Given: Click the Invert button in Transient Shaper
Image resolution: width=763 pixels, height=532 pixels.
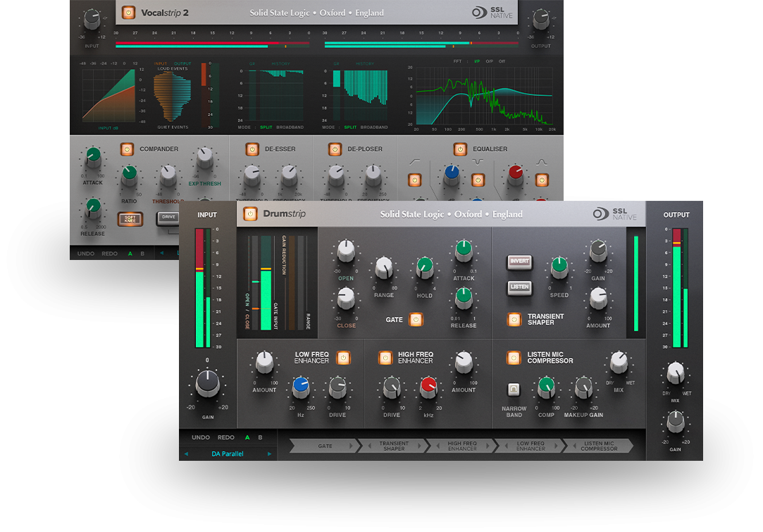Looking at the screenshot, I should pos(519,262).
